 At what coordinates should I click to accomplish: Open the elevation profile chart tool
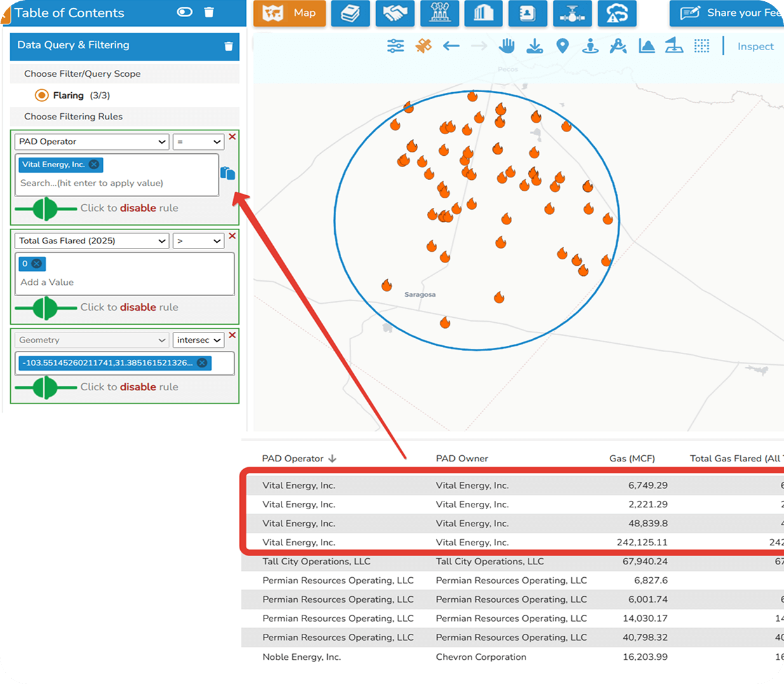point(647,46)
